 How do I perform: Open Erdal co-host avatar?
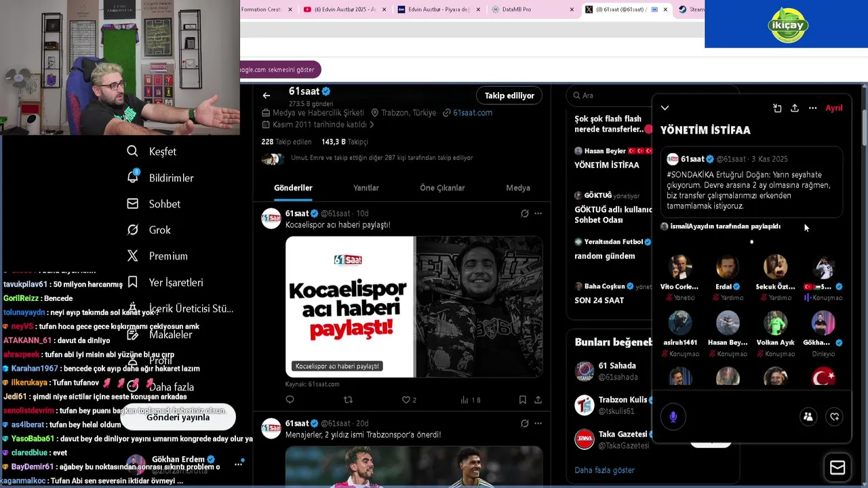(x=728, y=268)
